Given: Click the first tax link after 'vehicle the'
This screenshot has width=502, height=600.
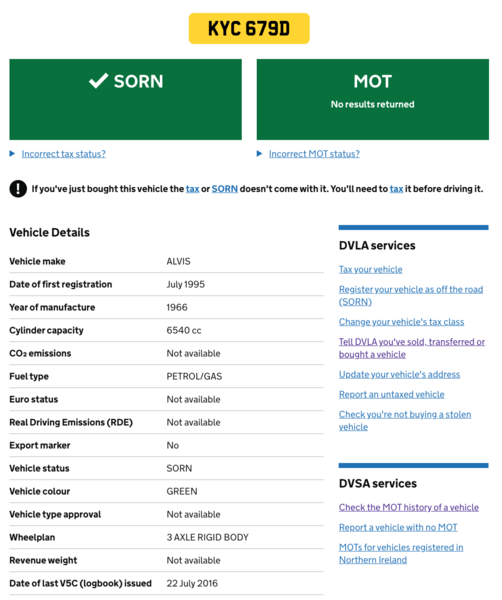Looking at the screenshot, I should pyautogui.click(x=192, y=189).
